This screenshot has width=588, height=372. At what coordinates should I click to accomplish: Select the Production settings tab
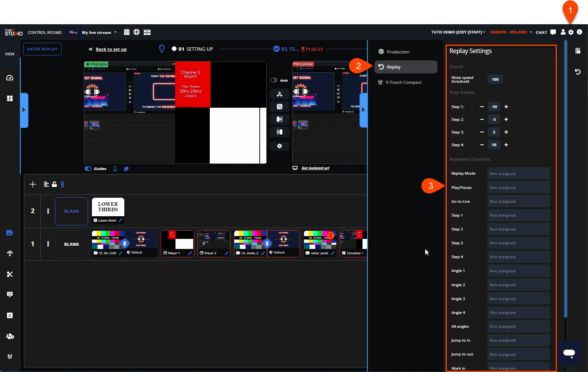tap(398, 52)
